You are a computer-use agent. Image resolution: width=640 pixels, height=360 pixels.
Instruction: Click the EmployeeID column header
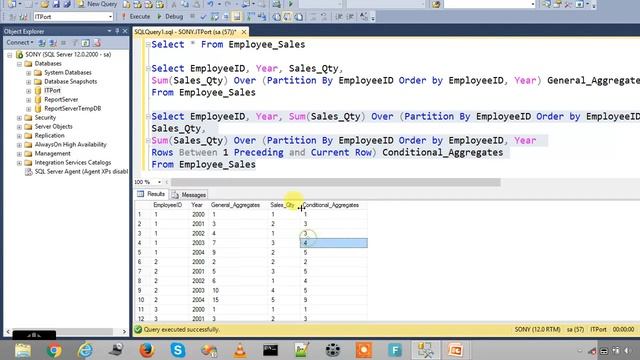(167, 205)
